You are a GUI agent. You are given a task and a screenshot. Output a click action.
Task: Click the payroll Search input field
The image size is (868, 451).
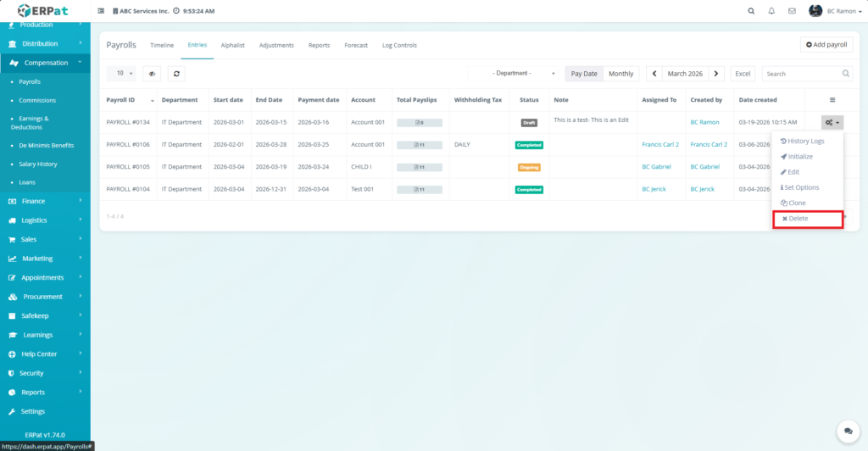pyautogui.click(x=801, y=74)
